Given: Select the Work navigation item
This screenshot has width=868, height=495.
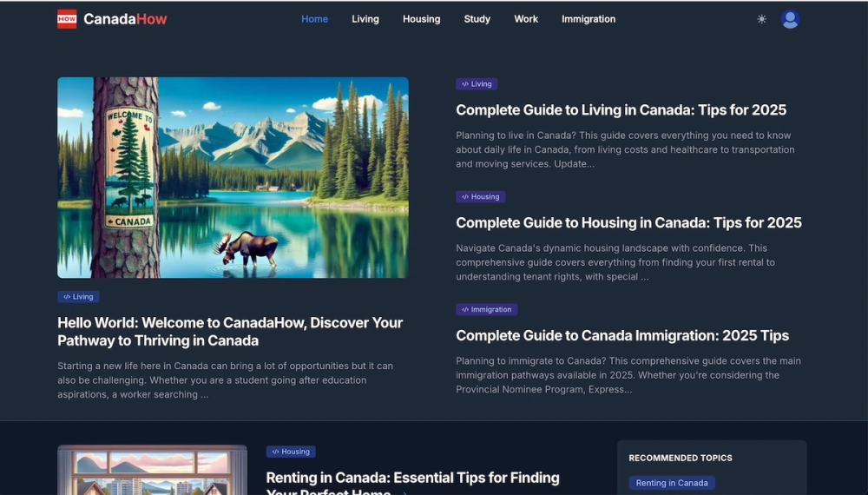Looking at the screenshot, I should [526, 19].
